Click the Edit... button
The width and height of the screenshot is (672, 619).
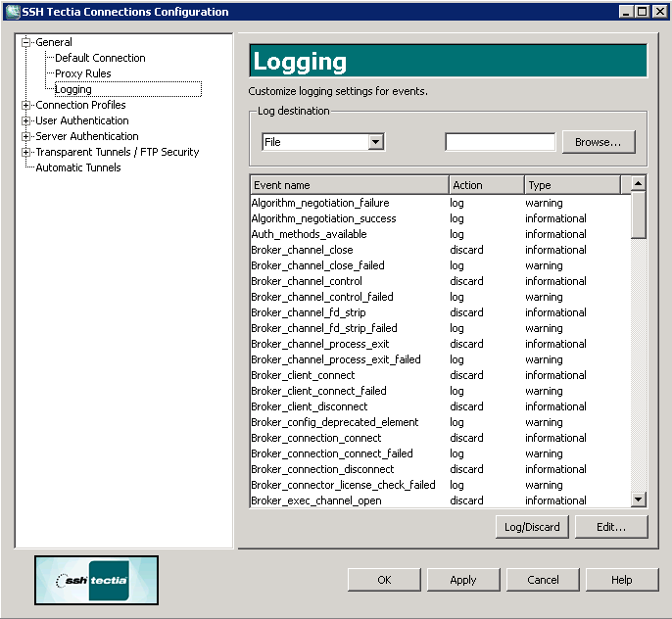point(611,527)
